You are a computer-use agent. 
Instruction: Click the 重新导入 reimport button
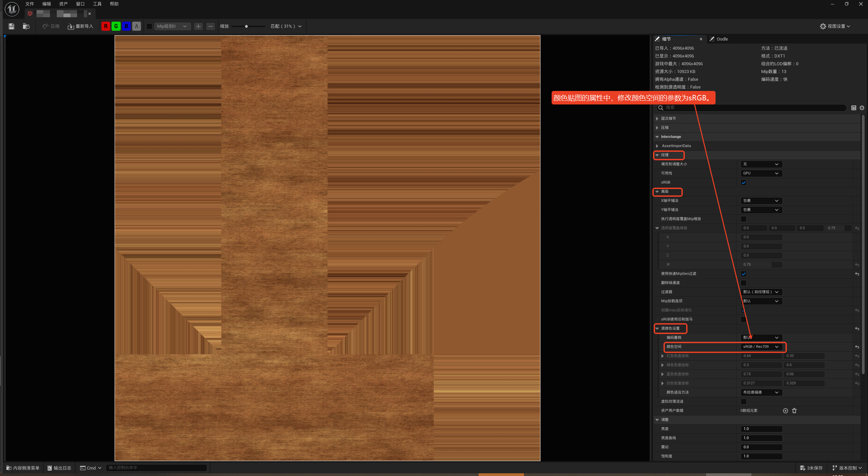[x=80, y=26]
